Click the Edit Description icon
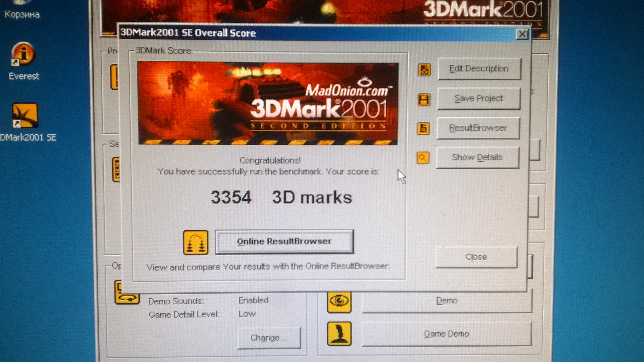Viewport: 644px width, 362px height. [x=424, y=70]
